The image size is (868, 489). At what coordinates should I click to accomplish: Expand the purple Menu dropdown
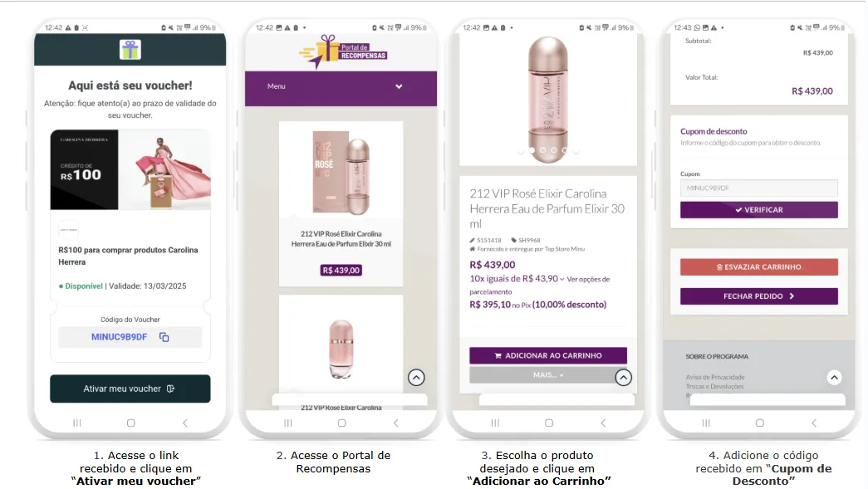341,87
